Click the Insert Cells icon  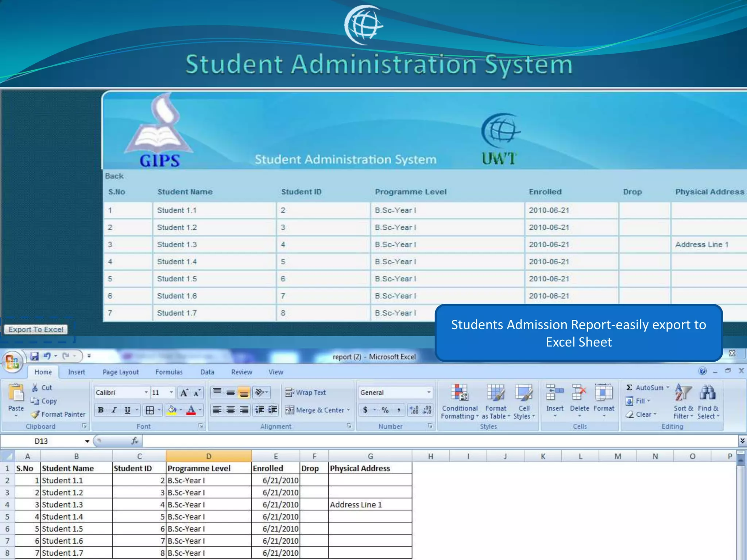(x=554, y=393)
